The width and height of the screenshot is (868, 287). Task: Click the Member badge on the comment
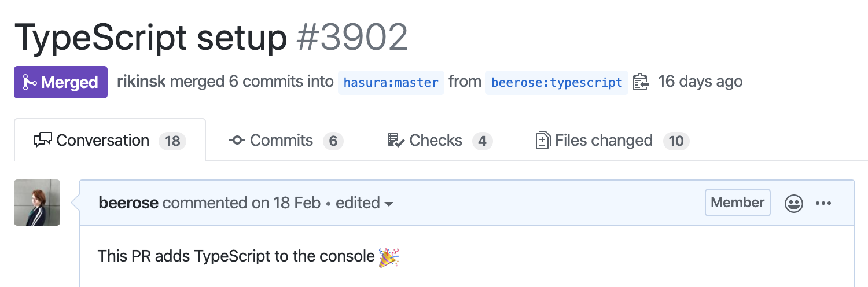click(x=737, y=203)
